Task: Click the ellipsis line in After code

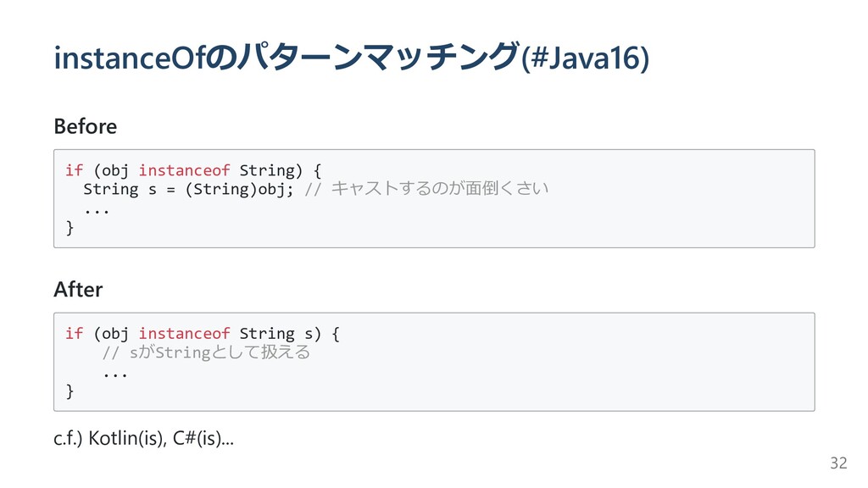Action: click(115, 374)
